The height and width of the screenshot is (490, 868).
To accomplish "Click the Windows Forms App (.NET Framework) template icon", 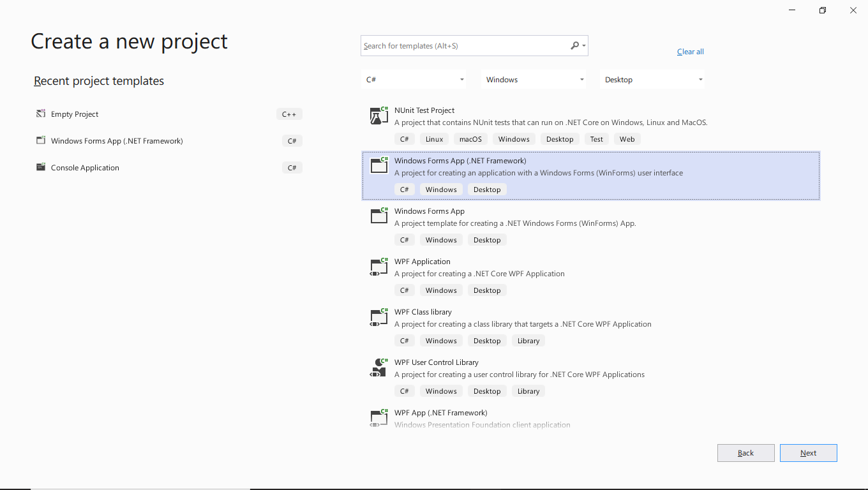I will point(379,166).
